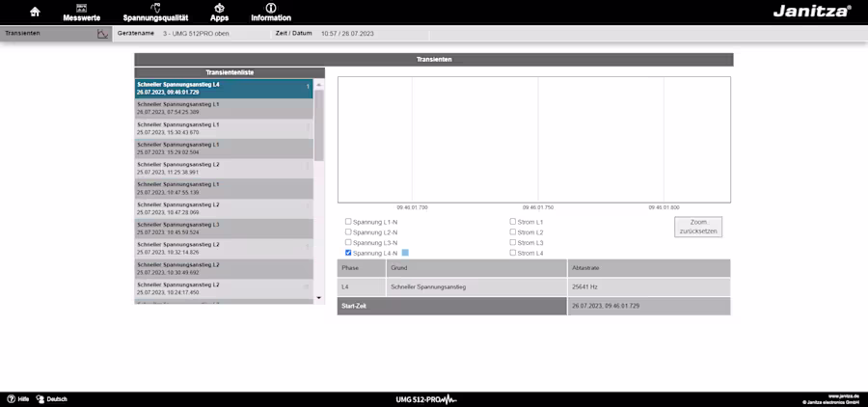Open the Messwerte menu icon

81,8
